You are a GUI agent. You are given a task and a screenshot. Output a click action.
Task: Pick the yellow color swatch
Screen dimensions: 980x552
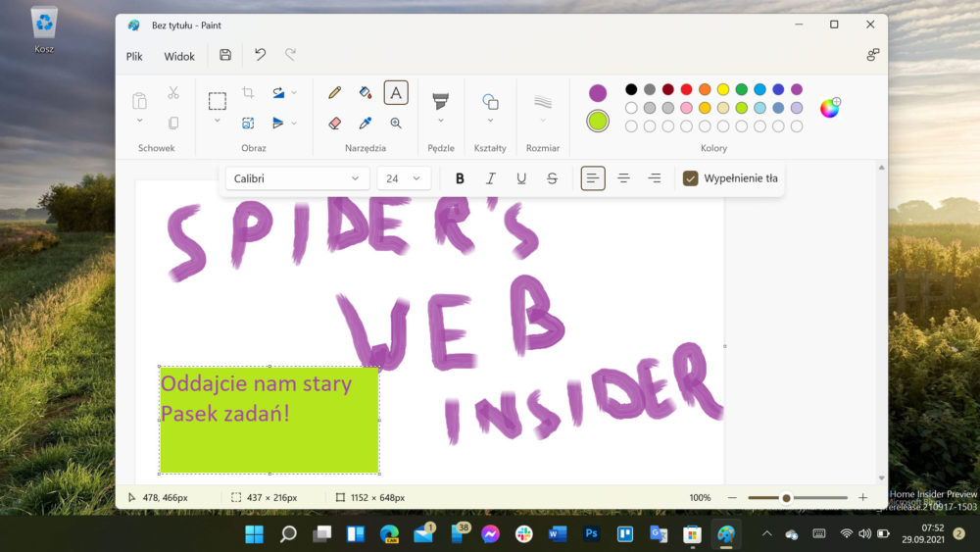pos(723,89)
